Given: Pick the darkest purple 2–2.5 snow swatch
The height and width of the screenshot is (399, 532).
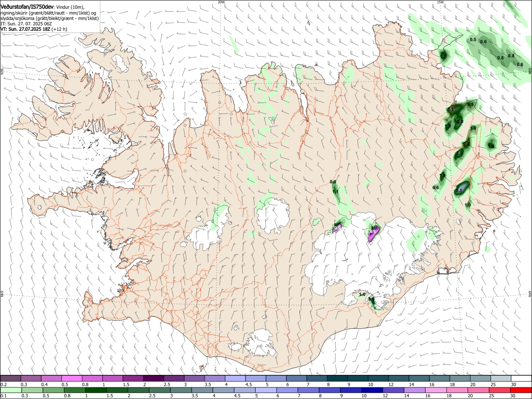Looking at the screenshot, I should click(153, 378).
